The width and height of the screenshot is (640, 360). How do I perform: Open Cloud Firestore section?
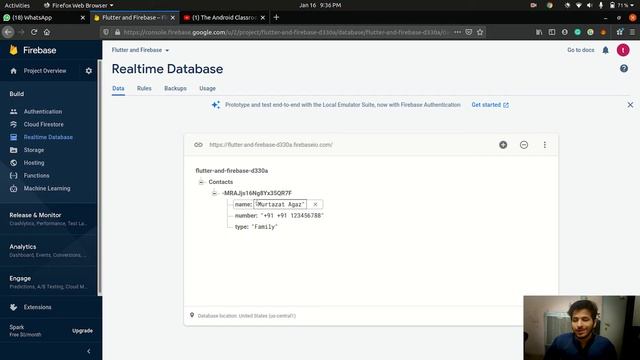43,124
